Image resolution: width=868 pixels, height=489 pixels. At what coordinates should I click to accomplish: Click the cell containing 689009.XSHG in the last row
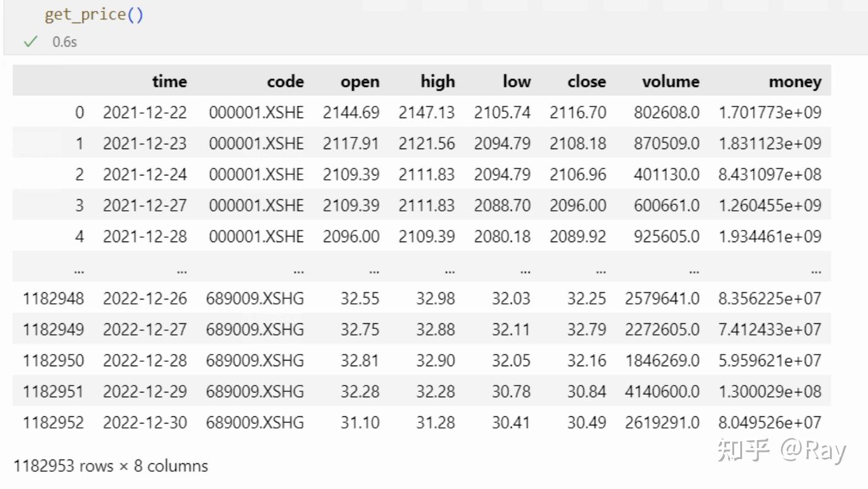pos(256,422)
